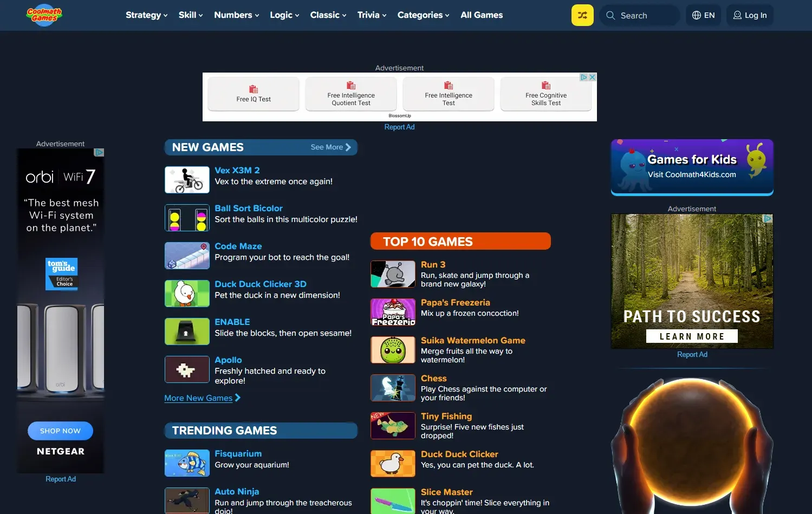Open Papa's Freezeria thumbnail
Viewport: 812px width, 514px height.
point(393,312)
